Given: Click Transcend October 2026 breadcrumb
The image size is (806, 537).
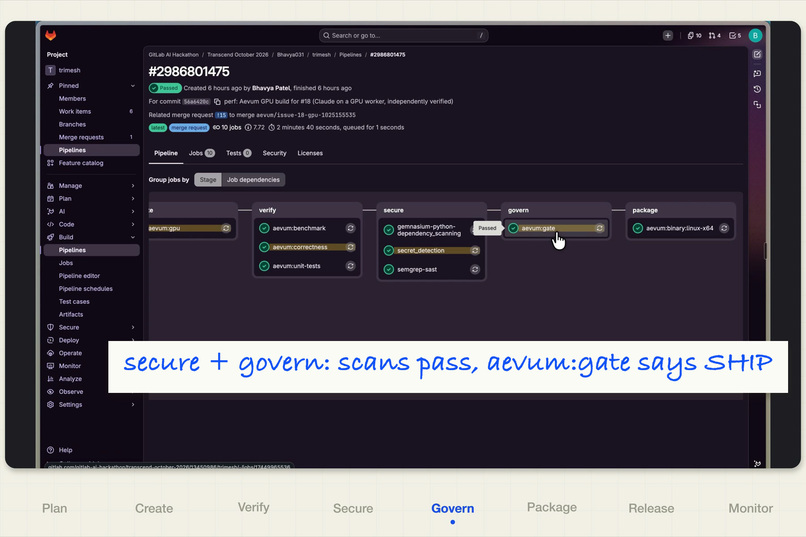Looking at the screenshot, I should (237, 54).
